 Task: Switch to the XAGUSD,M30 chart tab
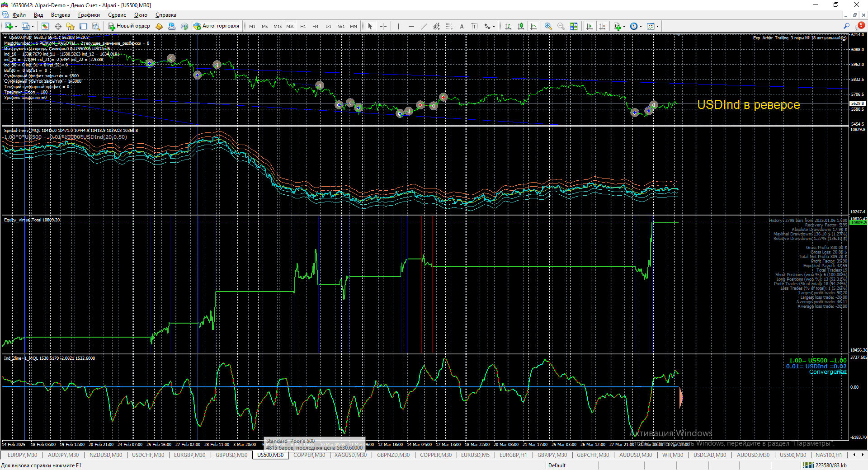(351, 455)
